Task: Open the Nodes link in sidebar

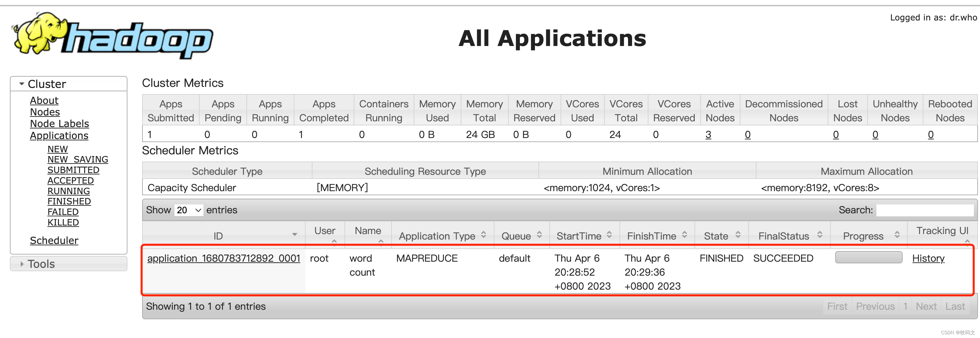Action: [x=45, y=112]
